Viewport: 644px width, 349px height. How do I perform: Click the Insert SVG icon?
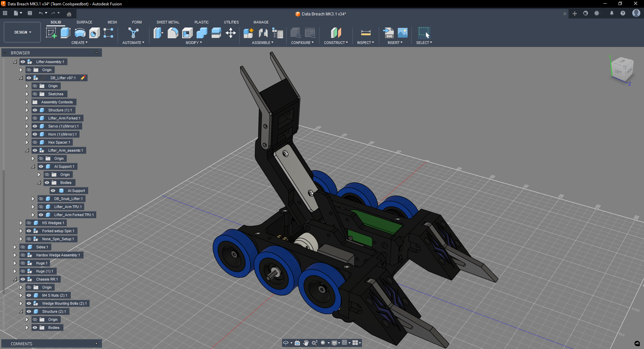click(x=388, y=33)
